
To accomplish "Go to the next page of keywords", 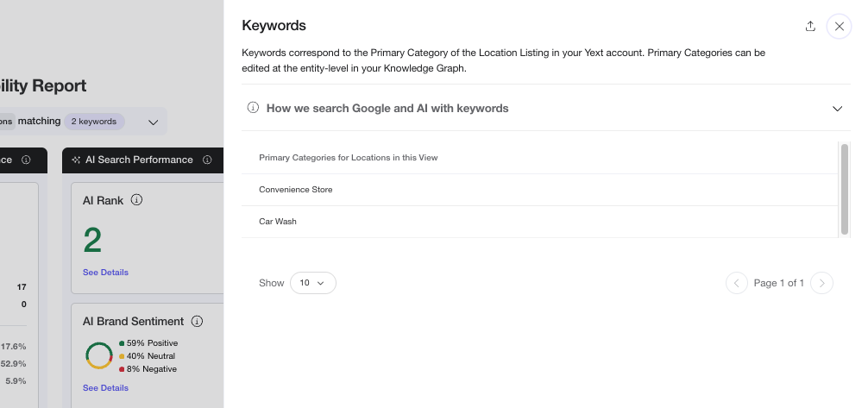I will pyautogui.click(x=822, y=283).
